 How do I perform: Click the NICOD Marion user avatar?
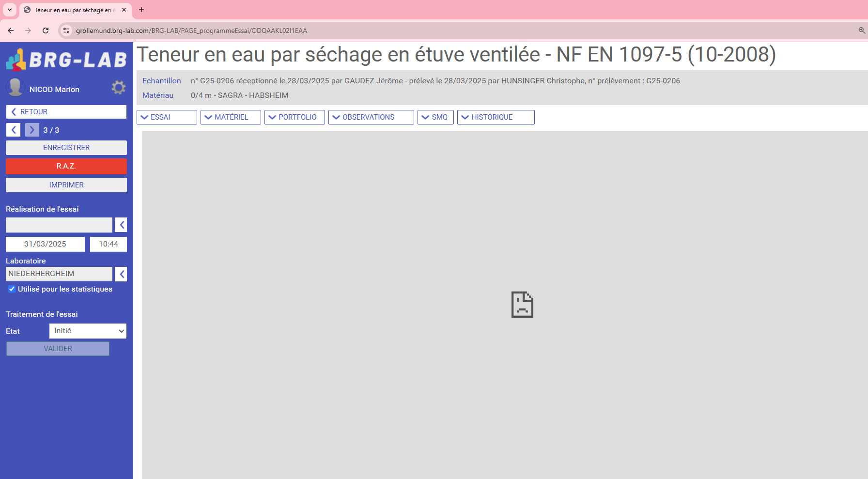click(x=15, y=88)
